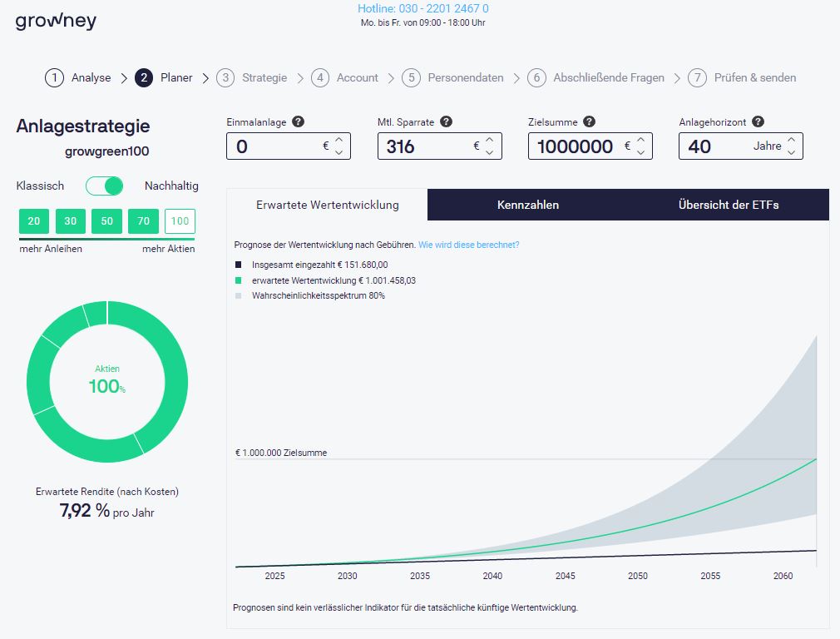Select the 20 percent stock allocation
This screenshot has width=840, height=639.
pos(33,221)
